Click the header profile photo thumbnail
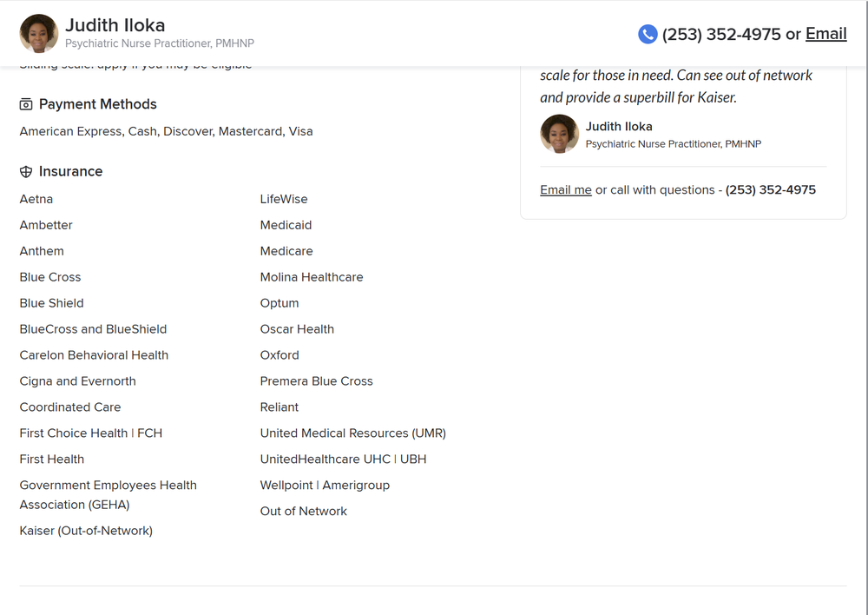The image size is (868, 615). (39, 34)
